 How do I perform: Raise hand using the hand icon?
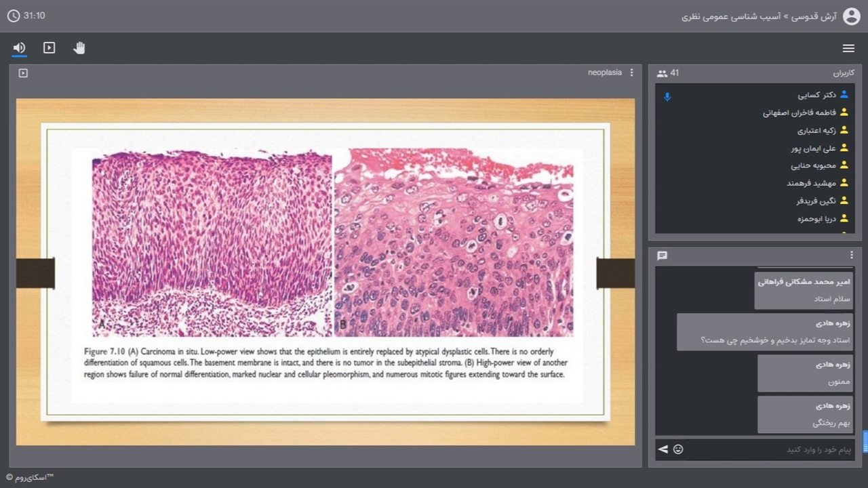pyautogui.click(x=79, y=47)
